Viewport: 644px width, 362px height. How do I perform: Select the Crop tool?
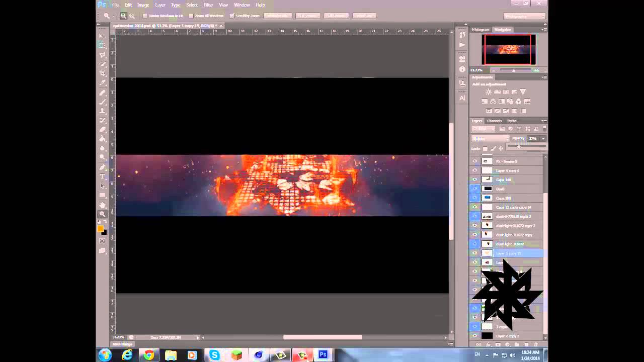(103, 73)
